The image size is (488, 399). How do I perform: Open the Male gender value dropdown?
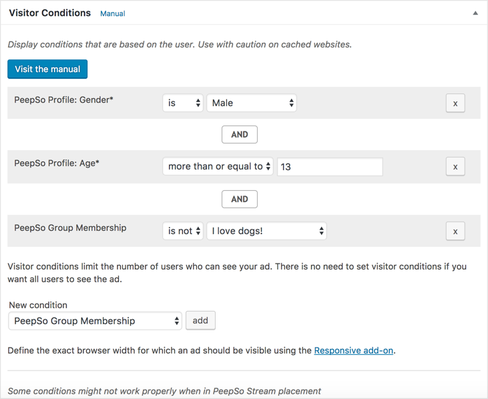[251, 103]
